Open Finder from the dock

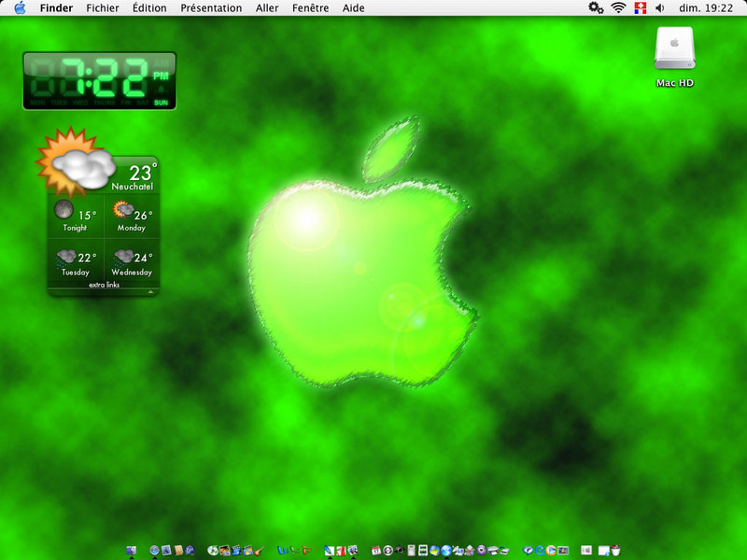131,551
